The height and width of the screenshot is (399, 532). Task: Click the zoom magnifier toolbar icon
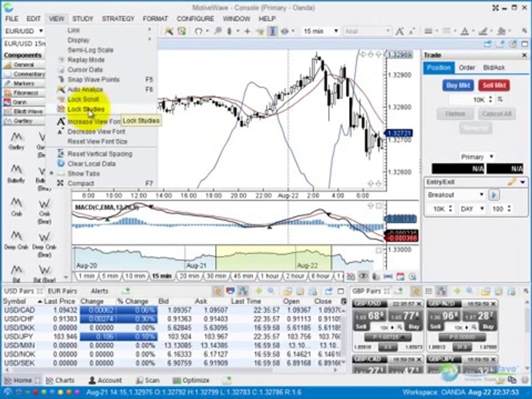pyautogui.click(x=217, y=31)
